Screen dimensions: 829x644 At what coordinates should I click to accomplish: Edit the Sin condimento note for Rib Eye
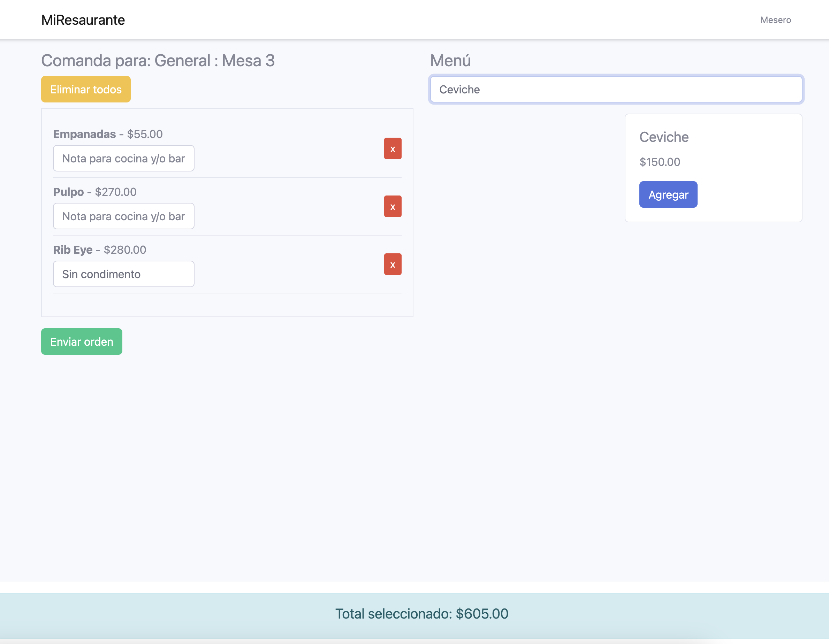tap(123, 274)
